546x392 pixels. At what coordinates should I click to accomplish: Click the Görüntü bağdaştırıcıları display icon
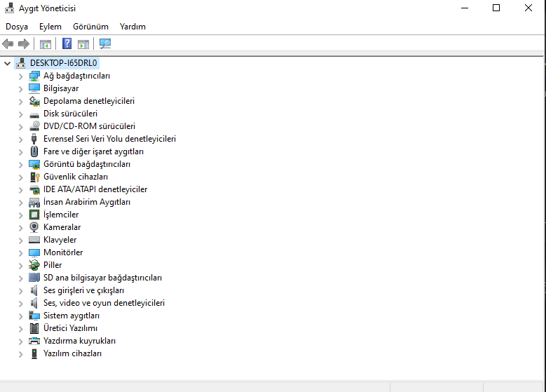[34, 164]
